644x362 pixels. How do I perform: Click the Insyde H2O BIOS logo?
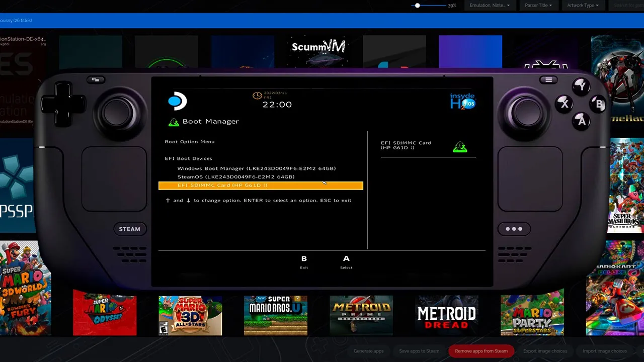click(x=462, y=101)
